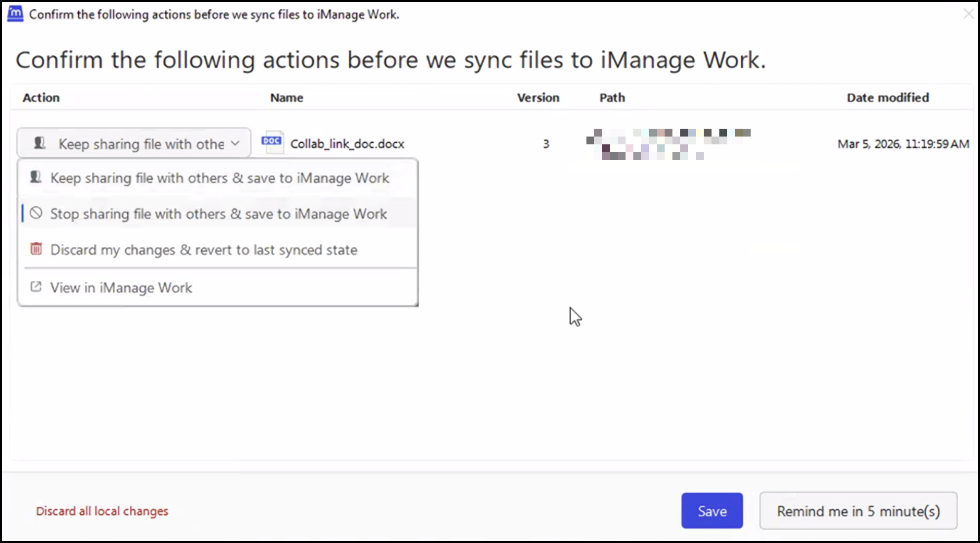
Task: Click the prohibited circle icon beside Stop sharing
Action: tap(36, 213)
